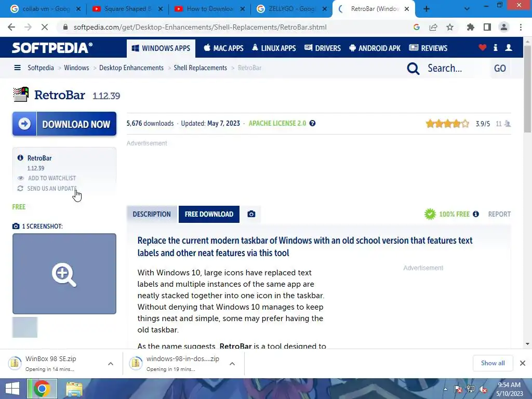Open the Reviews section
The image size is (532, 399).
428,48
